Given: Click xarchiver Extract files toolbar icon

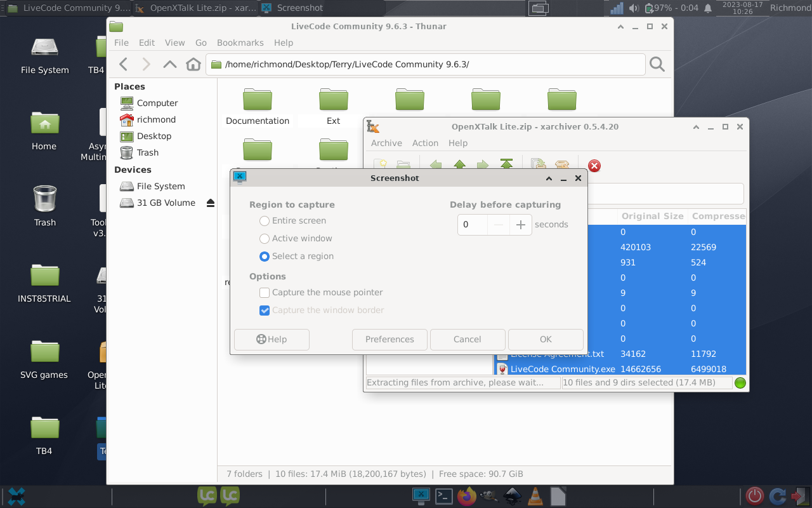Looking at the screenshot, I should 561,164.
